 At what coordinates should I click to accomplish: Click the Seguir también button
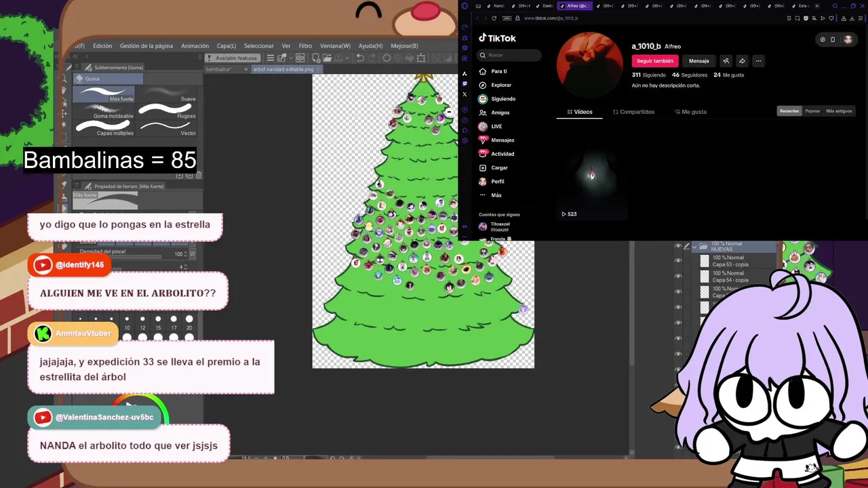coord(655,61)
